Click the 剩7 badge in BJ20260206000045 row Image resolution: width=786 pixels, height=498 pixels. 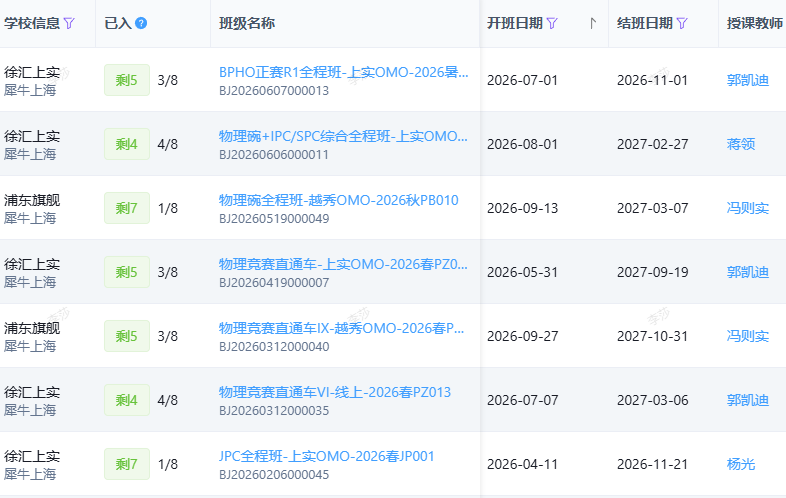(127, 464)
